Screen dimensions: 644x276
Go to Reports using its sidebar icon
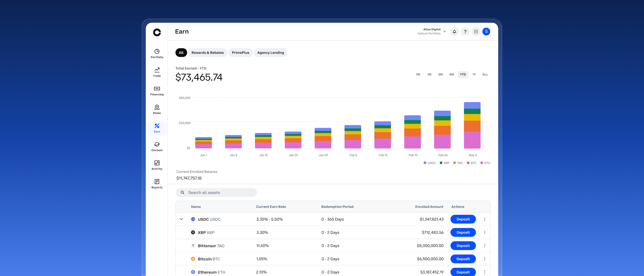pos(157,183)
